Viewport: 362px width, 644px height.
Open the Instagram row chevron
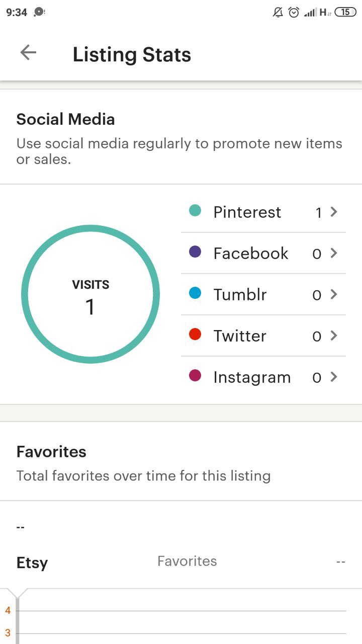click(x=333, y=377)
